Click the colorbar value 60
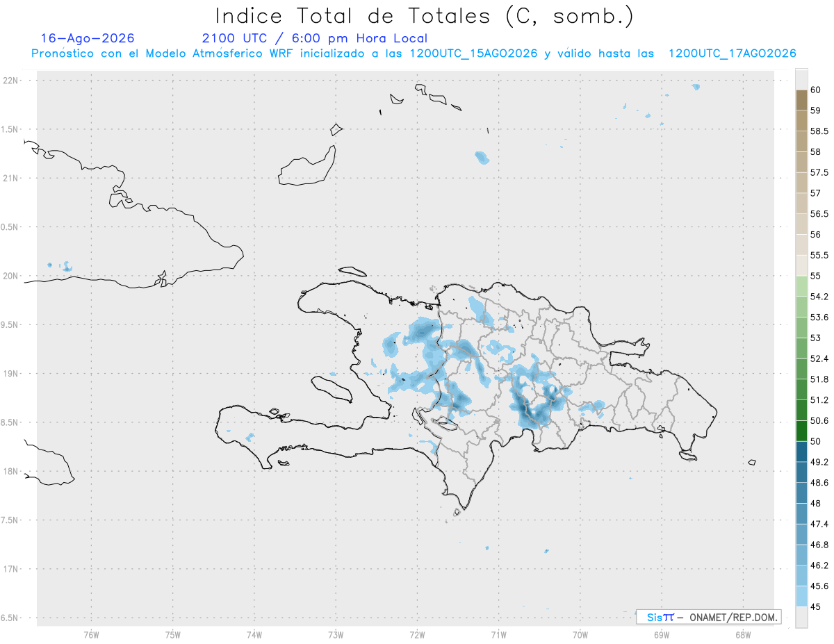This screenshot has width=834, height=644. tap(815, 90)
